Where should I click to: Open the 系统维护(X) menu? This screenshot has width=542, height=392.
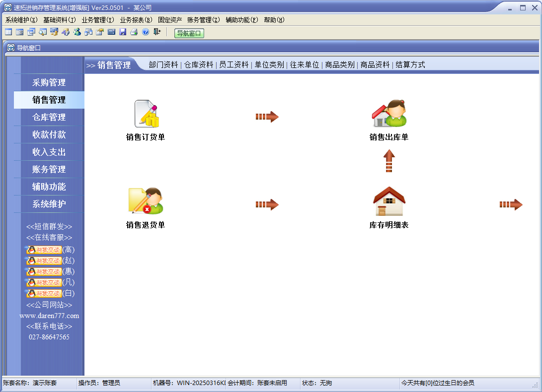[21, 20]
